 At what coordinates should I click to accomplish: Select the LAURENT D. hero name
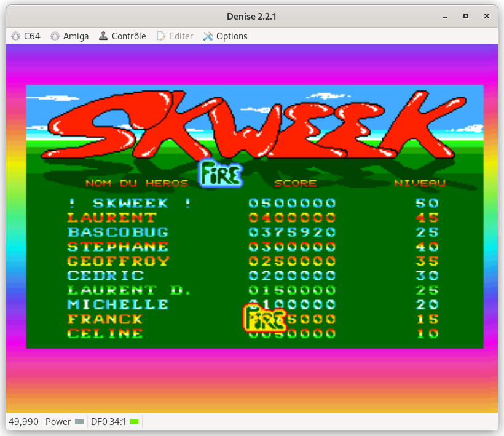(x=129, y=290)
